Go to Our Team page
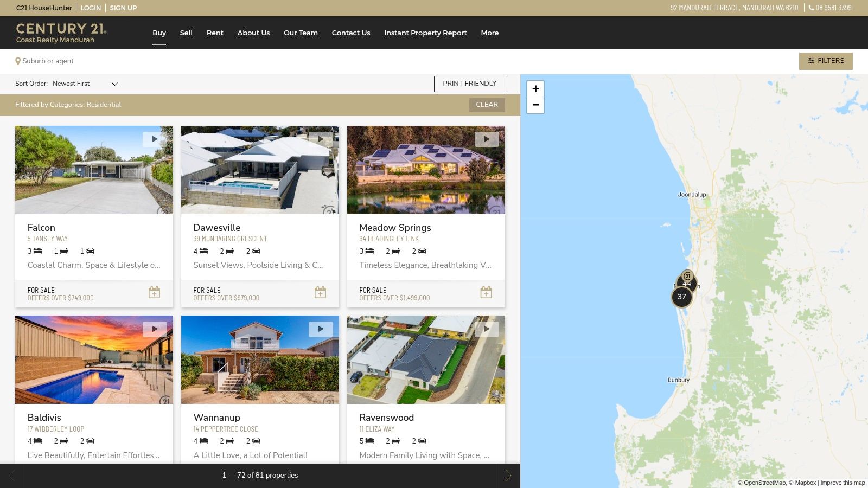Viewport: 868px width, 488px height. tap(301, 33)
